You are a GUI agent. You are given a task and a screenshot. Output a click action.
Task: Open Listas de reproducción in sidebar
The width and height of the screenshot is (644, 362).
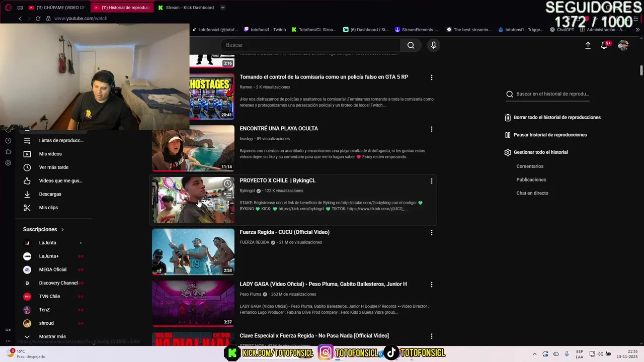[54, 141]
